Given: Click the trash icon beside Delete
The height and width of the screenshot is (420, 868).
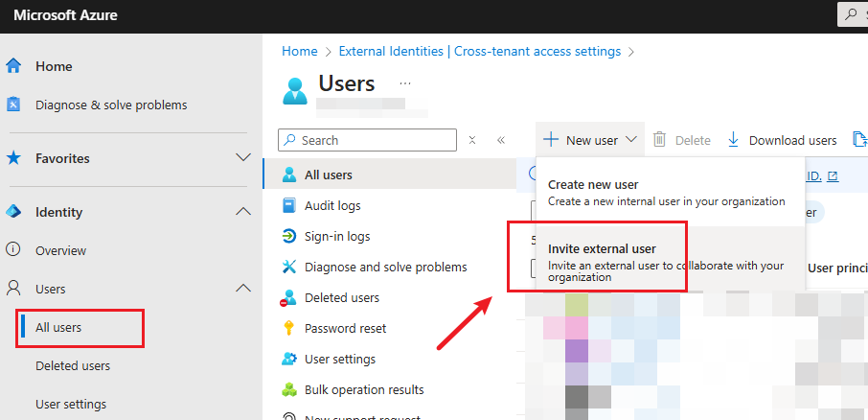Looking at the screenshot, I should 659,140.
